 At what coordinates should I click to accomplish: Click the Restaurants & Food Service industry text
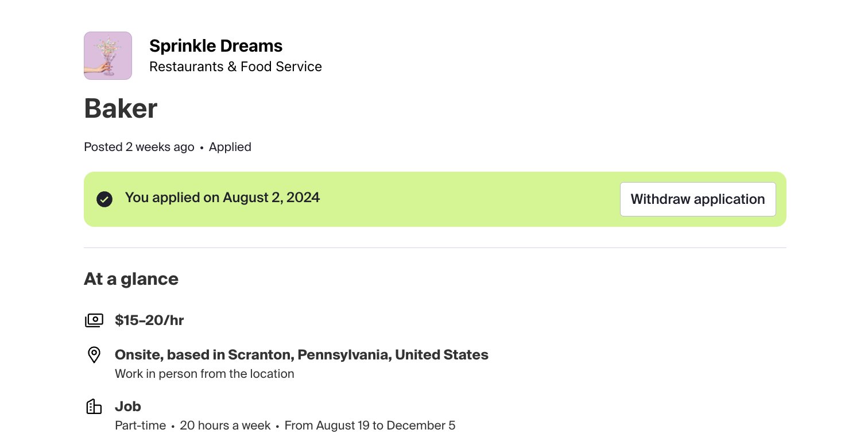point(235,67)
